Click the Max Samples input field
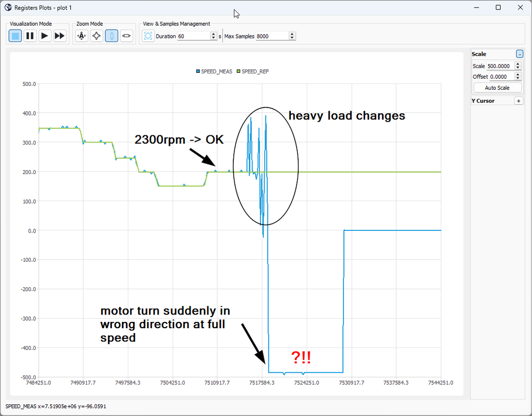532x416 pixels. click(x=273, y=36)
